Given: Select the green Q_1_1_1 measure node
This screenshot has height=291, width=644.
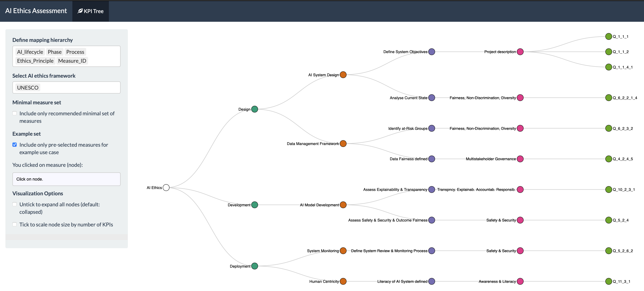Looking at the screenshot, I should click(608, 36).
